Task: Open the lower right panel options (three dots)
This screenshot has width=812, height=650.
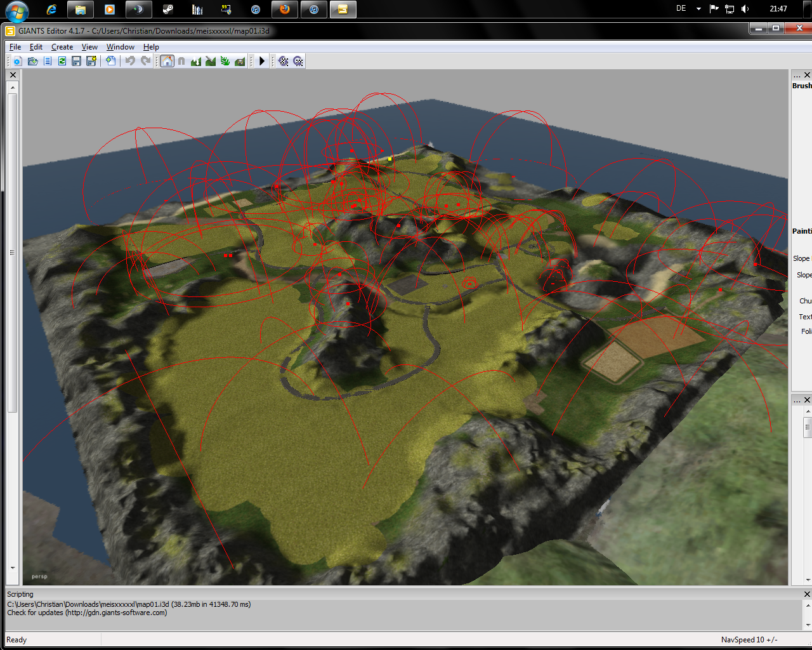Action: coord(797,401)
